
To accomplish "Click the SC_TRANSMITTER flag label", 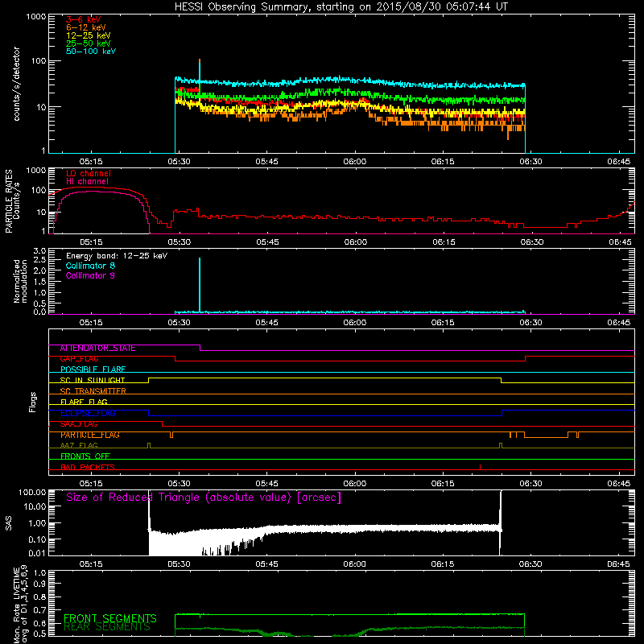I will click(93, 391).
